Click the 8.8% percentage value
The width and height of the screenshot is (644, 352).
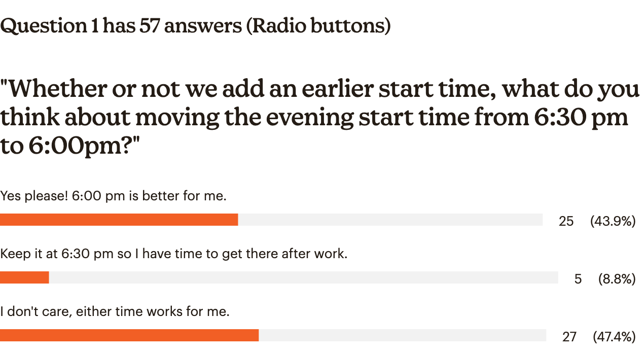click(x=617, y=279)
